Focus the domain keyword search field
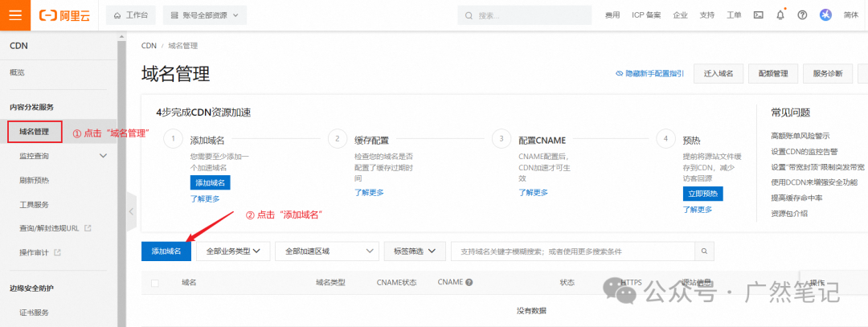The image size is (868, 327). [x=573, y=251]
